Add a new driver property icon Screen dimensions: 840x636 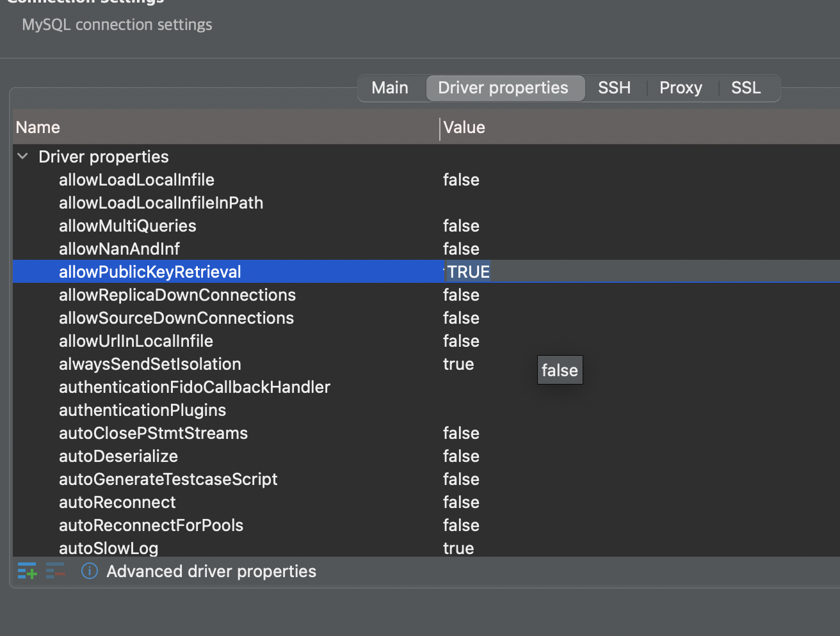tap(27, 571)
